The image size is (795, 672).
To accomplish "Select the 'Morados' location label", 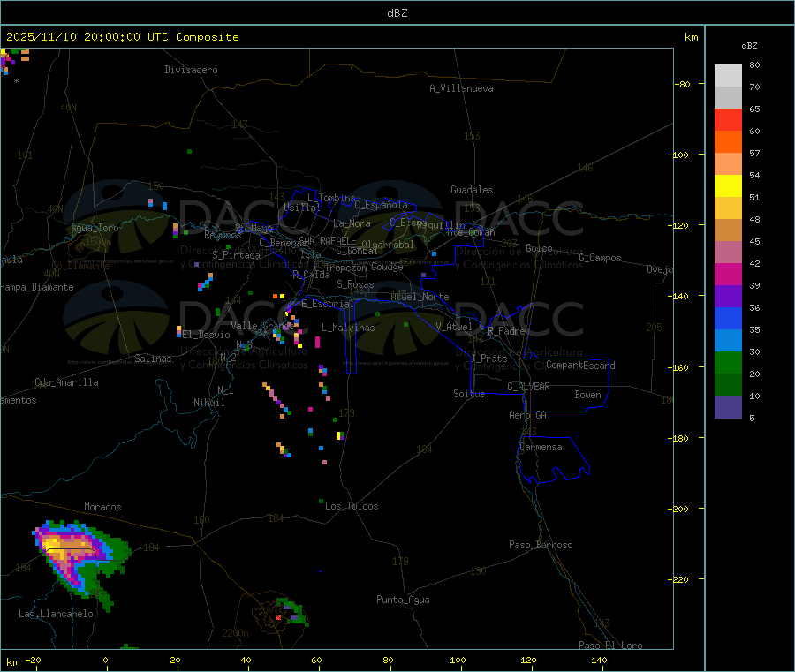I will 102,507.
